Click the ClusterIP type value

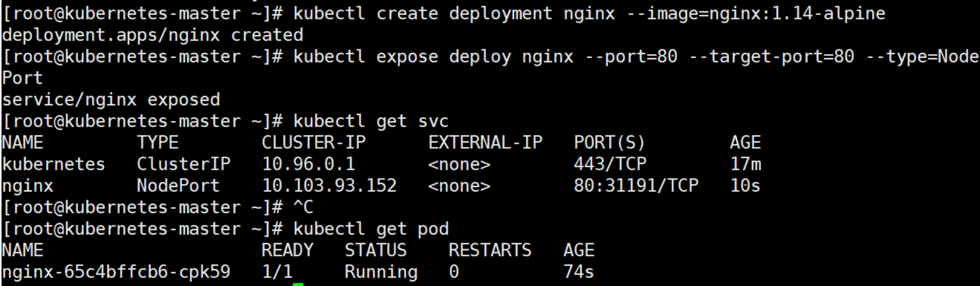pyautogui.click(x=183, y=164)
